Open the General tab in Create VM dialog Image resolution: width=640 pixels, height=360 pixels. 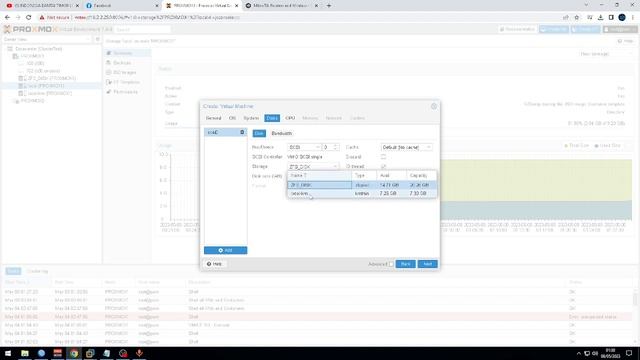pyautogui.click(x=213, y=118)
